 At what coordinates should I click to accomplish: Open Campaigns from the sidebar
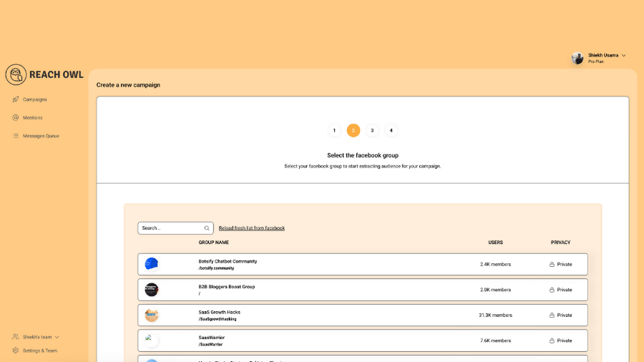click(34, 99)
